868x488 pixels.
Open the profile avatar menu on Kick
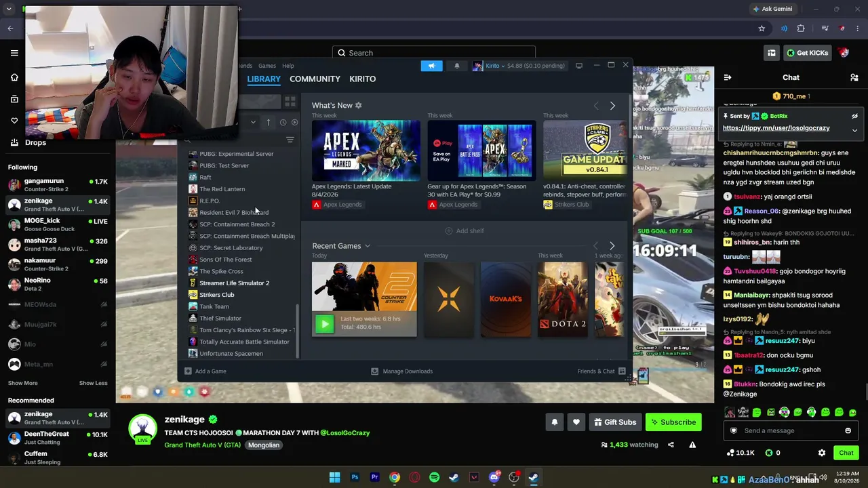[844, 53]
